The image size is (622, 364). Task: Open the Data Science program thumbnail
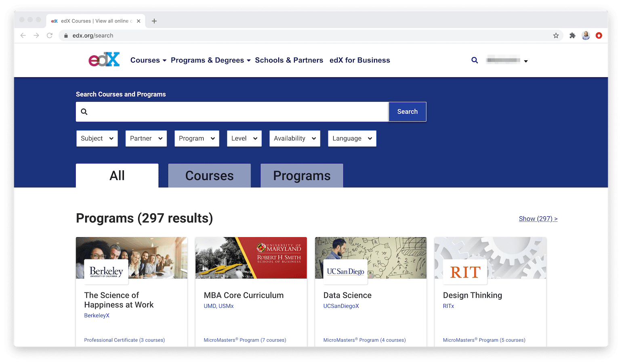pos(370,257)
